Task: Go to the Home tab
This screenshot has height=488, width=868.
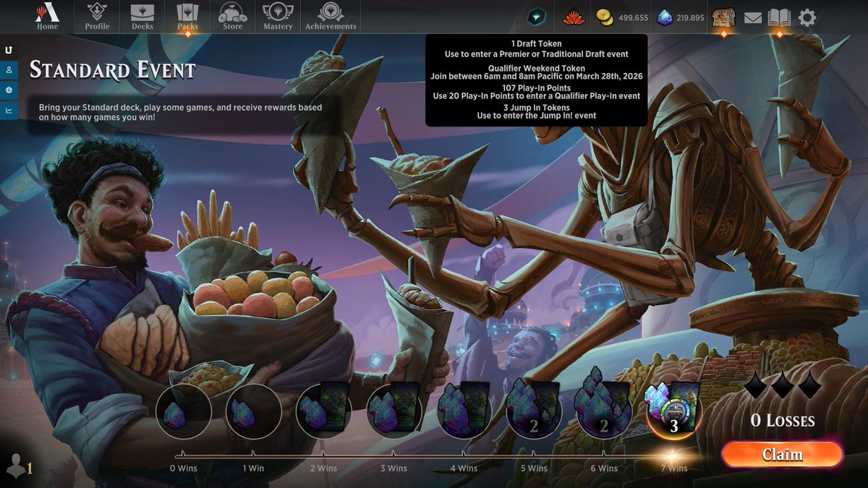Action: point(48,17)
